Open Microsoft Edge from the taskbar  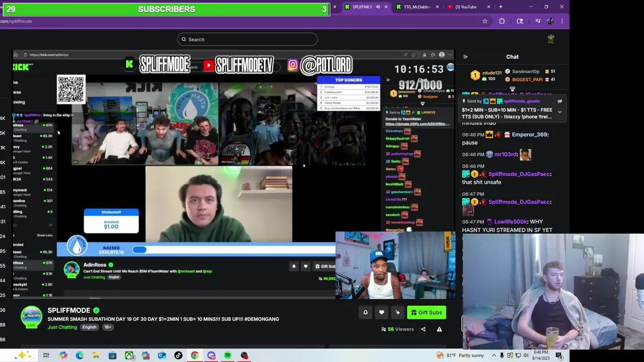pyautogui.click(x=79, y=355)
